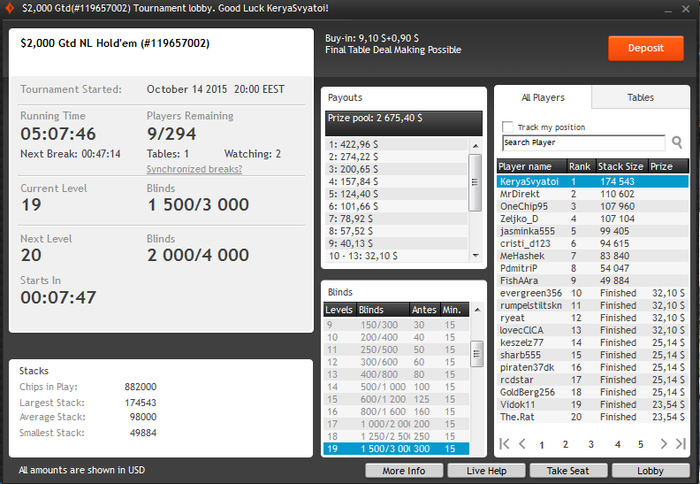Switch to the Tables tab
The image size is (700, 484).
coord(640,97)
